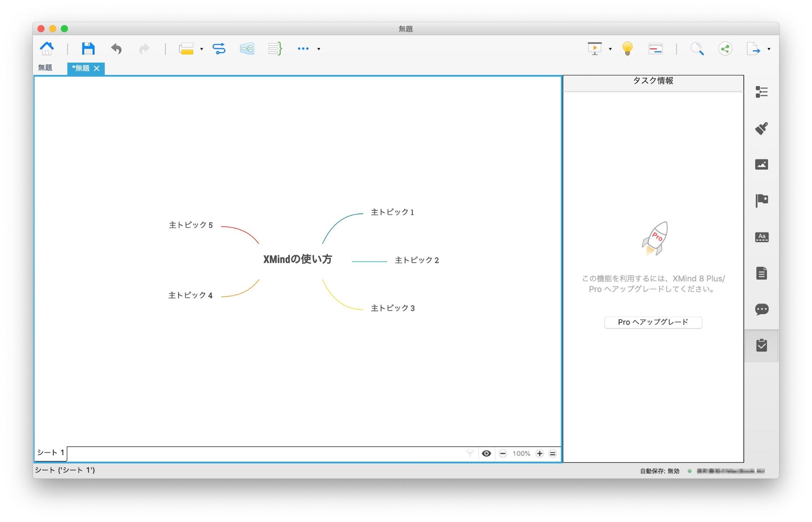Redo with the greyed arrow icon
Image resolution: width=812 pixels, height=522 pixels.
144,49
